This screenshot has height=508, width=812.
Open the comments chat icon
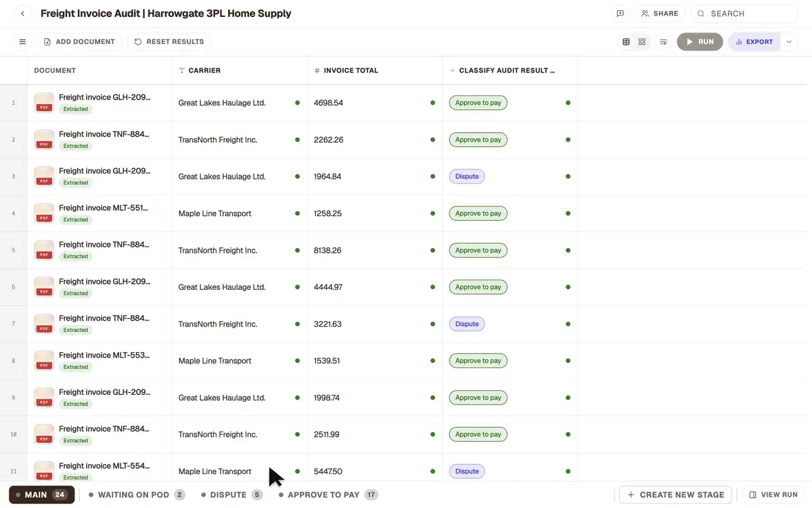tap(620, 14)
